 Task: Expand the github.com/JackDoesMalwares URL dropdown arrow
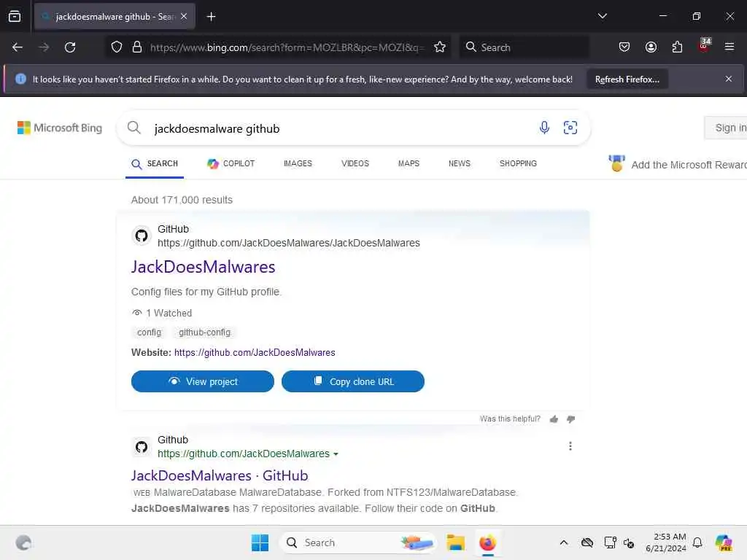pyautogui.click(x=336, y=454)
